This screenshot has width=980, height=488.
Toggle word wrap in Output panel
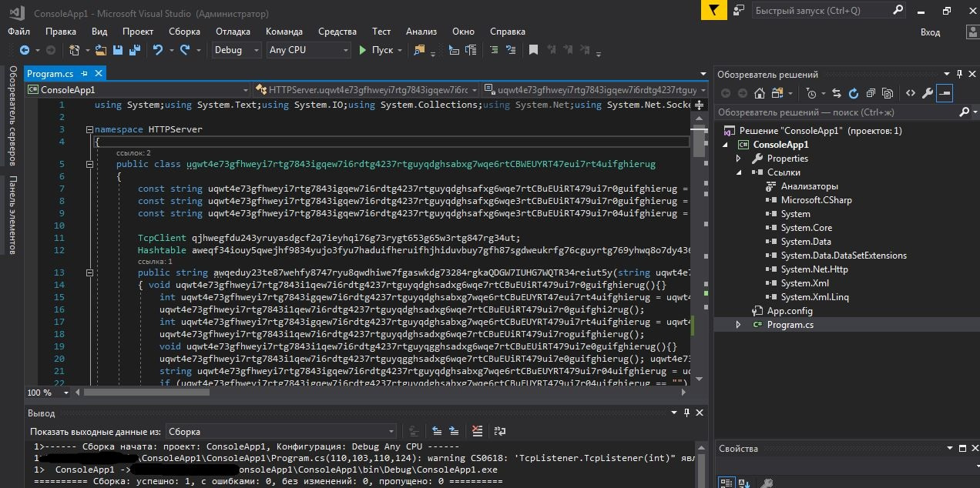tap(499, 432)
